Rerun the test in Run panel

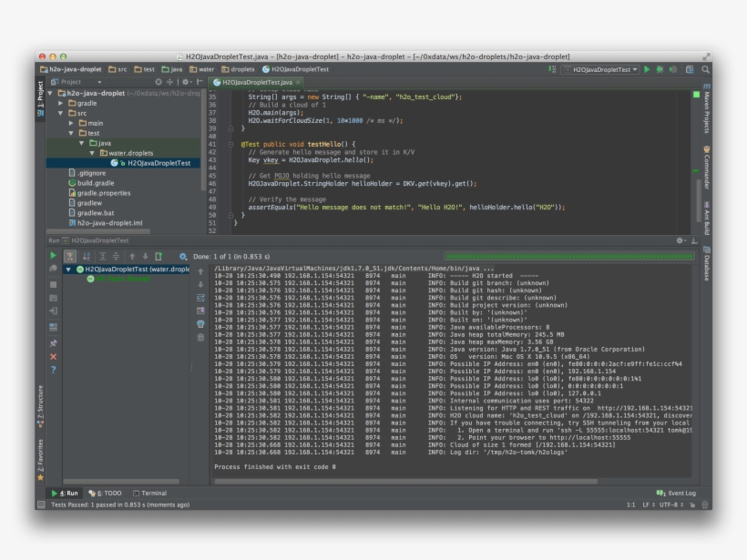pyautogui.click(x=53, y=256)
